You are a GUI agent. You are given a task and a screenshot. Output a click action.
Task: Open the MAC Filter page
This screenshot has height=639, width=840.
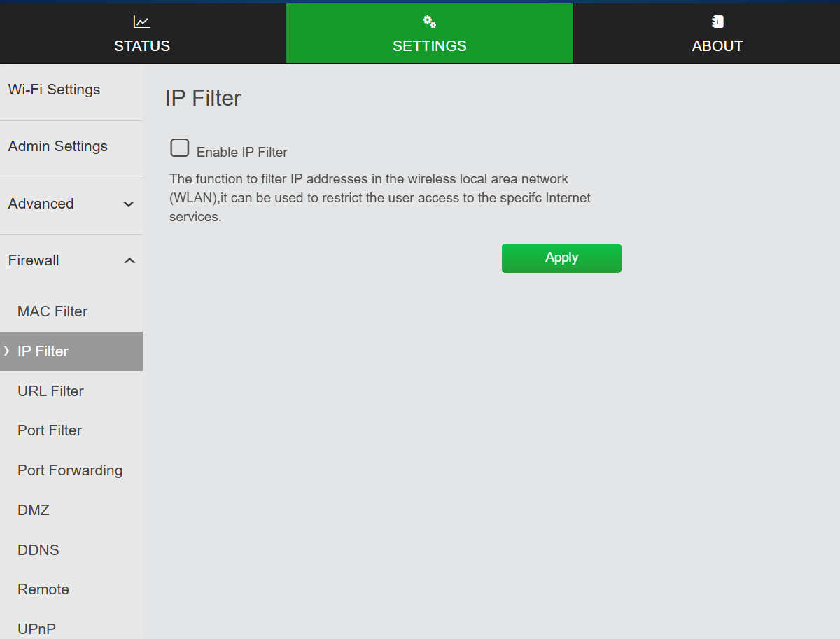coord(52,311)
